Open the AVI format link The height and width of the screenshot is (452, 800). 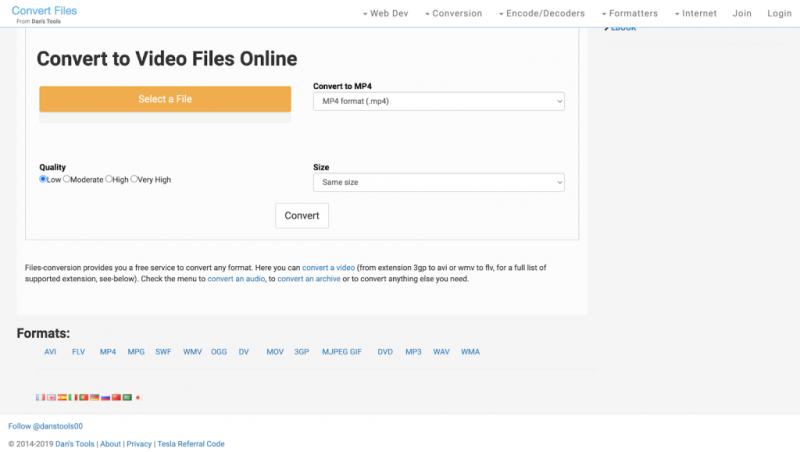tap(50, 351)
